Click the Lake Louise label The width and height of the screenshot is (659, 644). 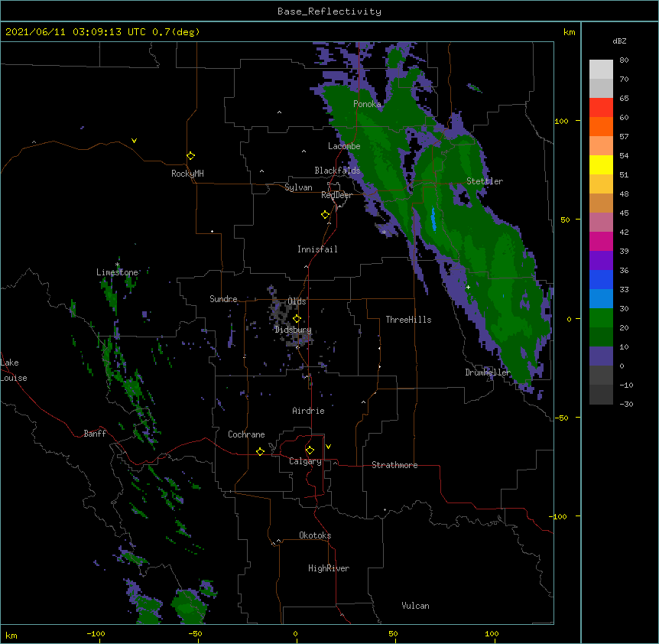(x=14, y=370)
